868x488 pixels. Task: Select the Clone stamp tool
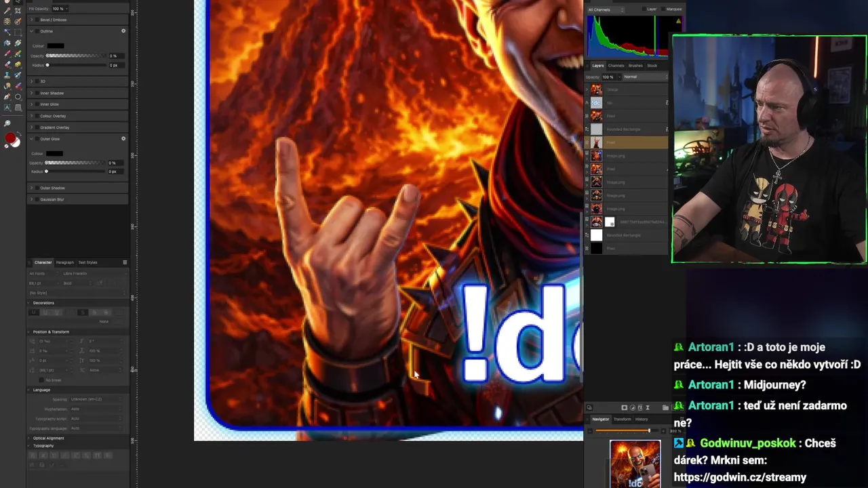pos(7,75)
